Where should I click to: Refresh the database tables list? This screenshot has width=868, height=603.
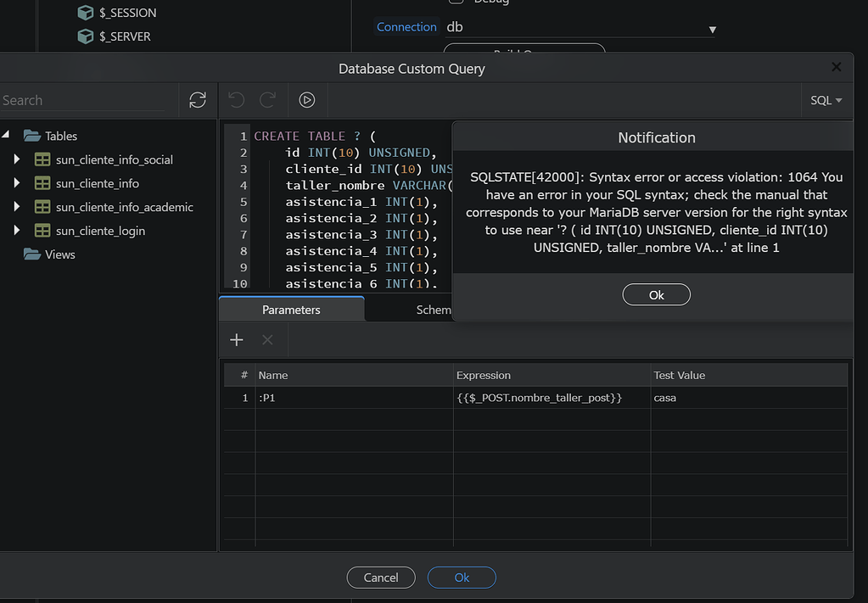197,99
